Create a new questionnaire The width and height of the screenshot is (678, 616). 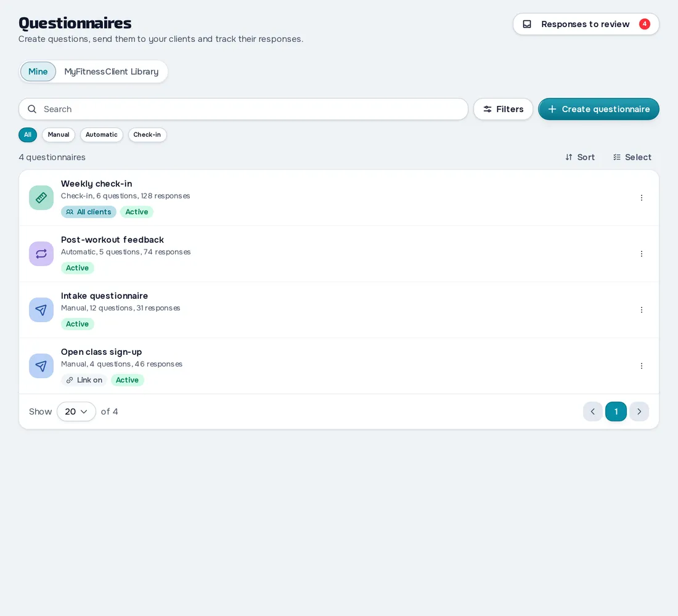pyautogui.click(x=598, y=109)
